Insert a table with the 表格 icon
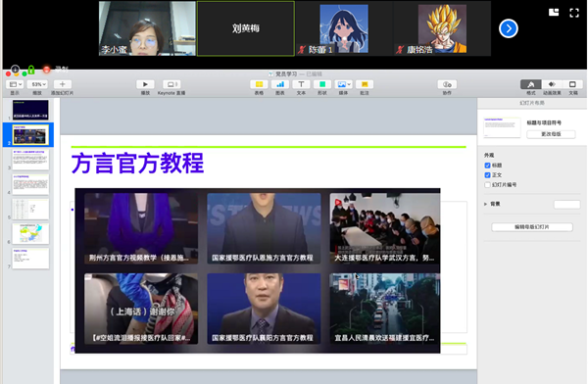Viewport: 588px width, 384px height. (259, 84)
